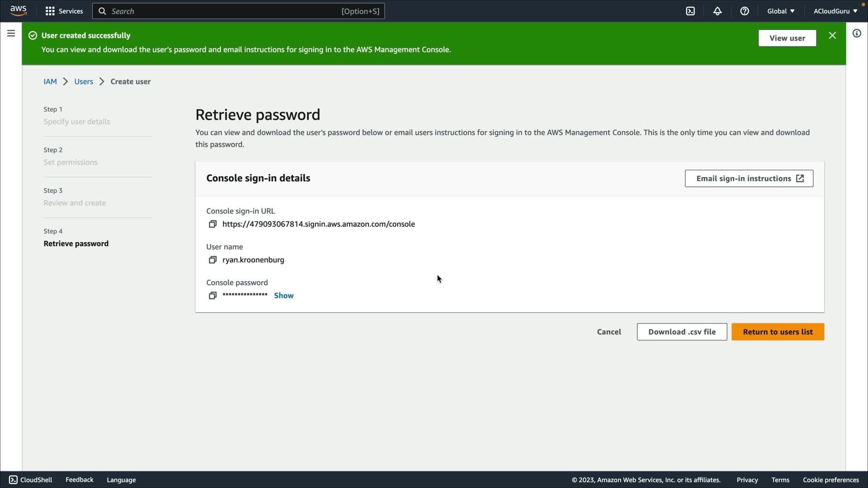Open CloudShell from the top bar icon

pos(690,11)
